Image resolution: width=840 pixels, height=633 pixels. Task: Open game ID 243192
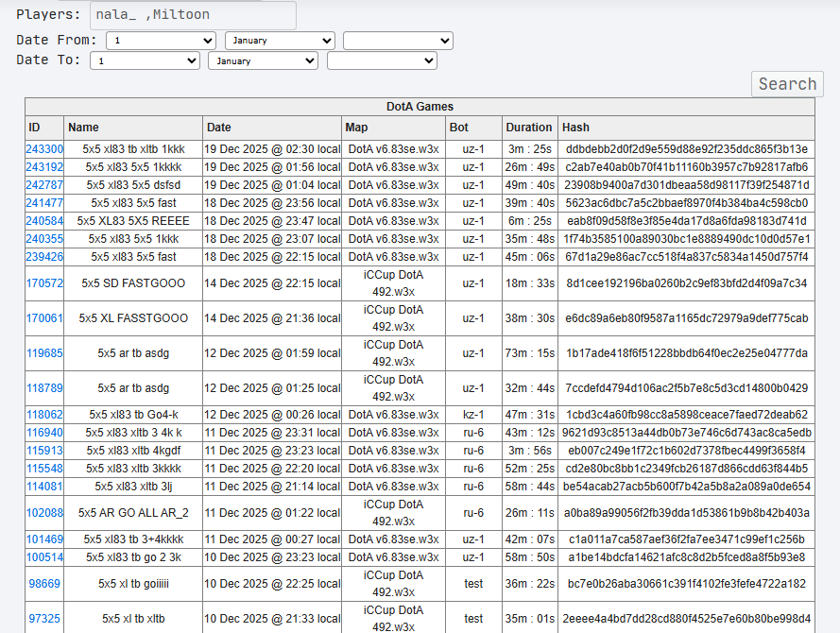[44, 167]
